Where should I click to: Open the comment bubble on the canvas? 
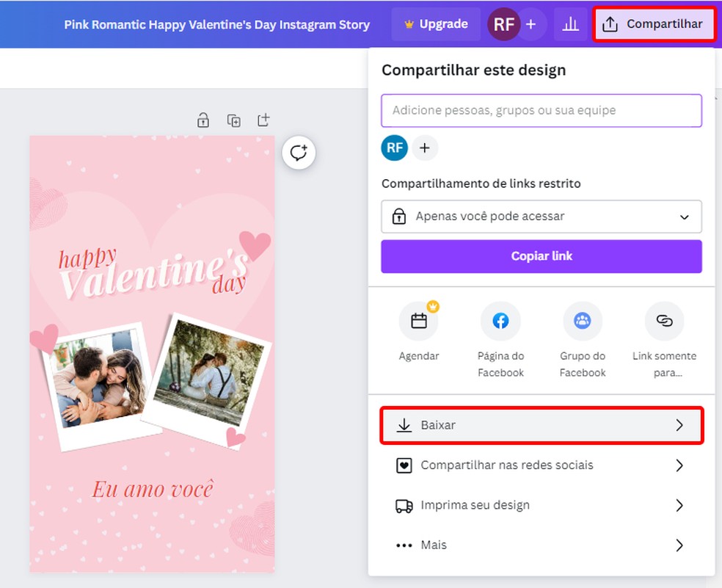click(299, 153)
